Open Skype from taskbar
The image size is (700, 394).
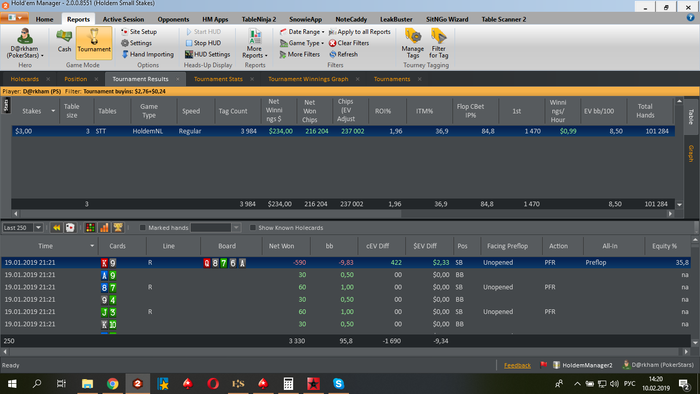[x=338, y=383]
